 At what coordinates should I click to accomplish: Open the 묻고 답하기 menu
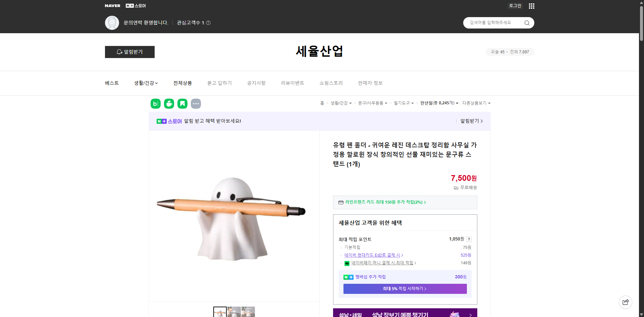point(220,83)
